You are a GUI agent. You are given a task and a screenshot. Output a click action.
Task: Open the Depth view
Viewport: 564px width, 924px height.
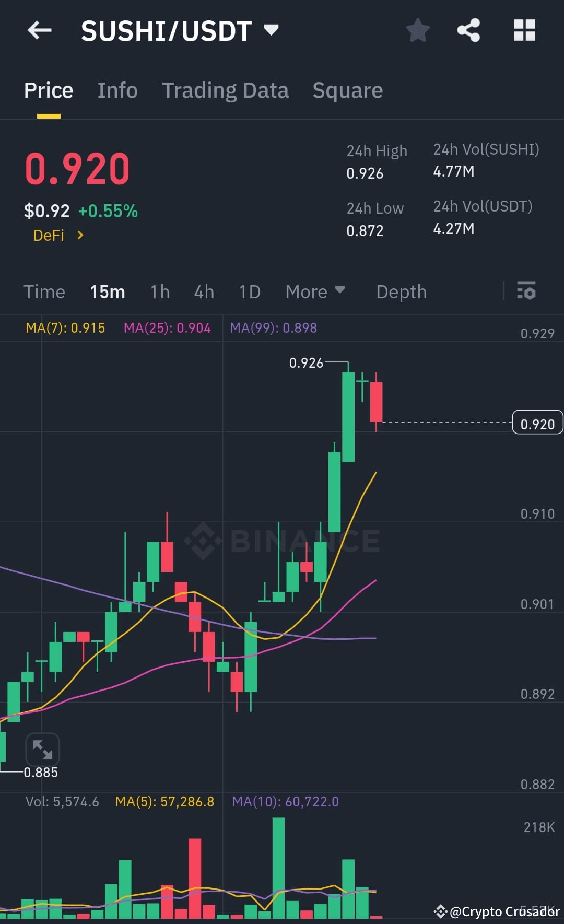tap(401, 291)
